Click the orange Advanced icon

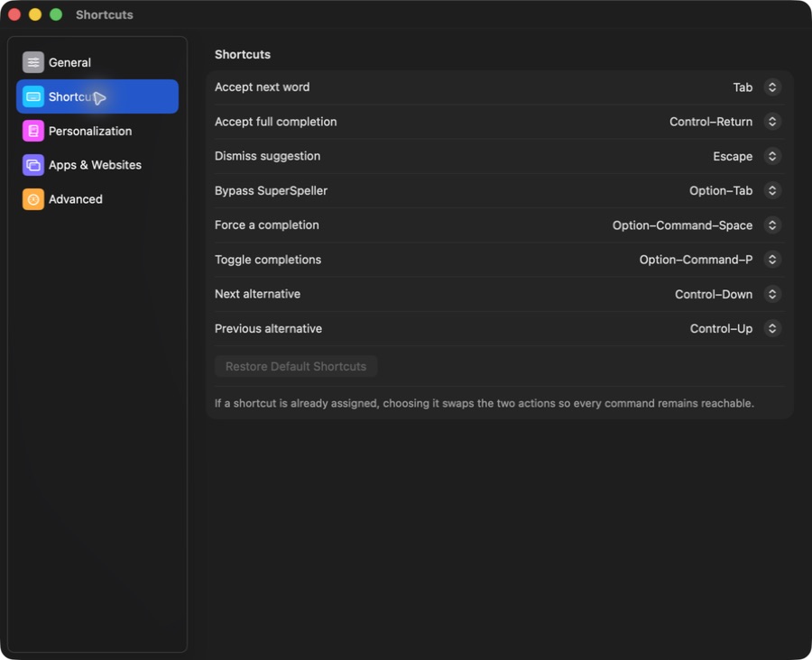(33, 199)
